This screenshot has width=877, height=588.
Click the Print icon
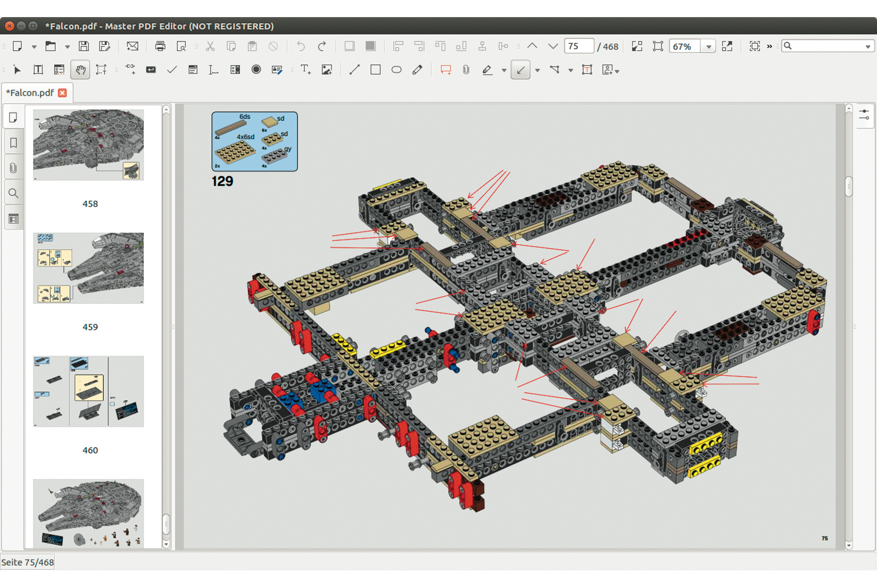point(160,46)
